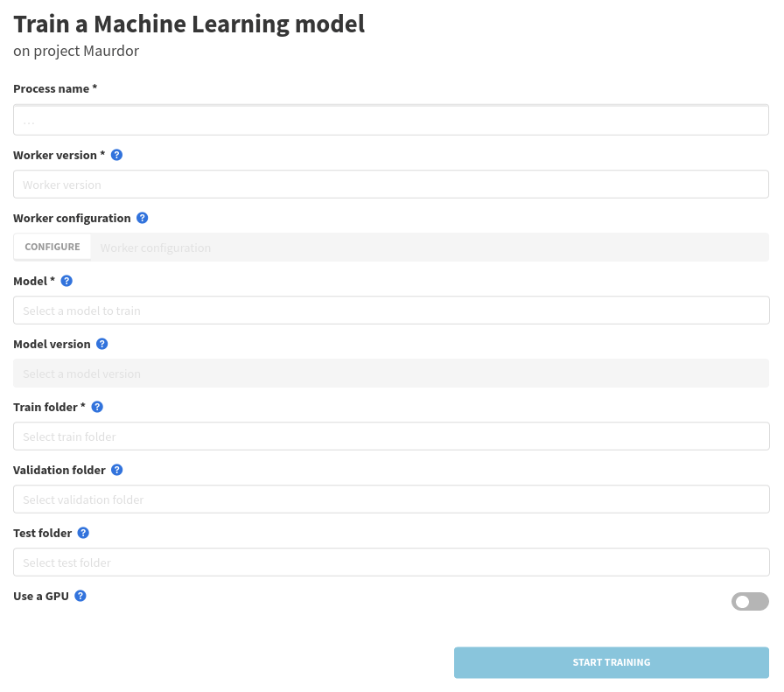
Task: Open the Select a model version dropdown
Action: coord(391,374)
